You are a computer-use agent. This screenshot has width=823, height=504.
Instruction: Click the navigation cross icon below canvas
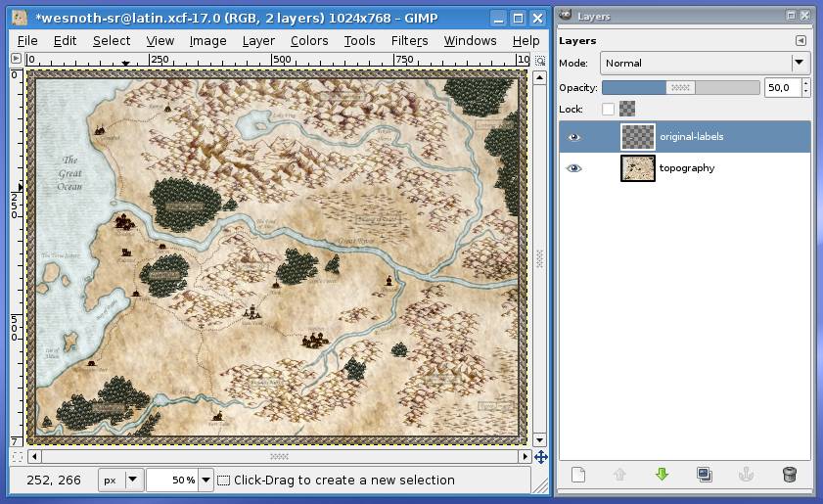pos(540,457)
